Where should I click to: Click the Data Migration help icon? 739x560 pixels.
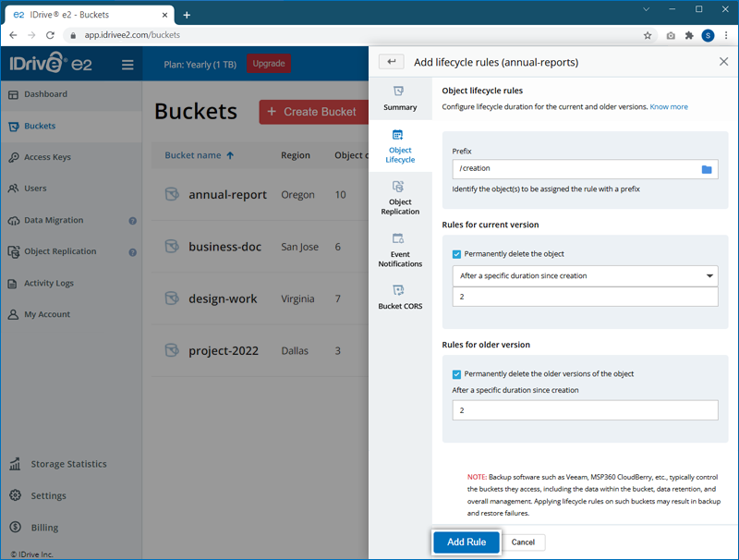coord(133,221)
